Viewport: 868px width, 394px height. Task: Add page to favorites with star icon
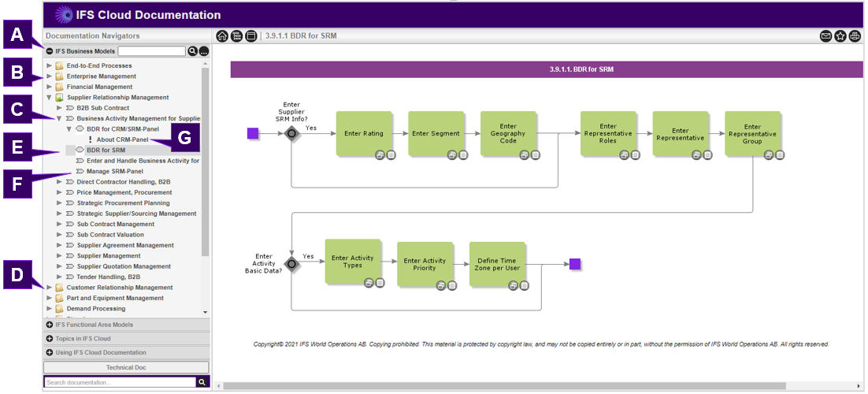pyautogui.click(x=840, y=36)
